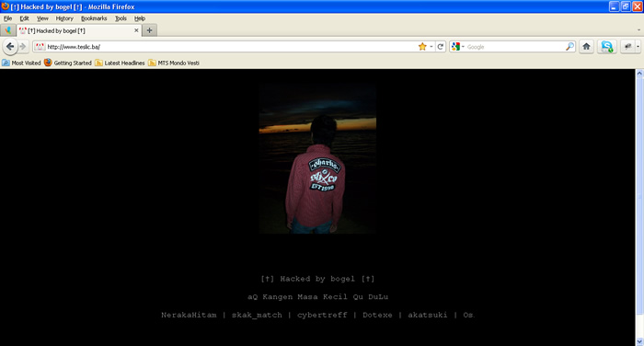Click 'aQ Kangen Masa Kecil Qu DuLu' text
This screenshot has width=644, height=346.
pyautogui.click(x=317, y=296)
